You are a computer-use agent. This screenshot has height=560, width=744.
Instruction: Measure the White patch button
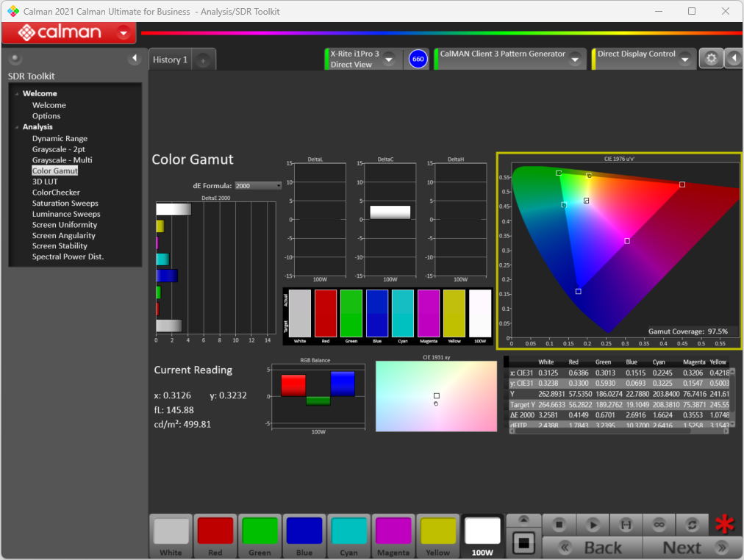[x=171, y=536]
